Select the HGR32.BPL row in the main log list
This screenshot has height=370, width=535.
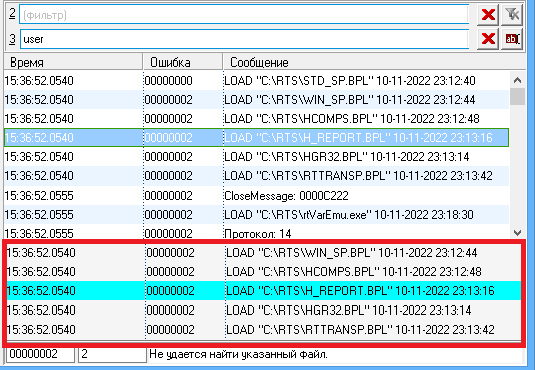[257, 157]
